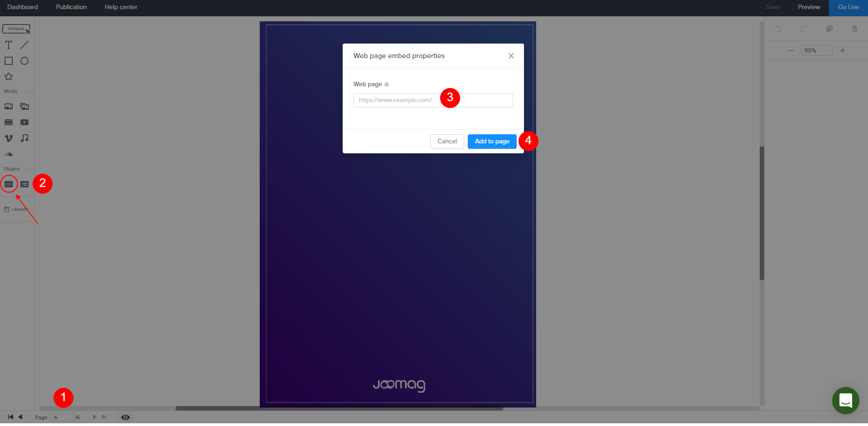Pick the Line drawing tool
Screen dimensions: 868x426
click(24, 45)
